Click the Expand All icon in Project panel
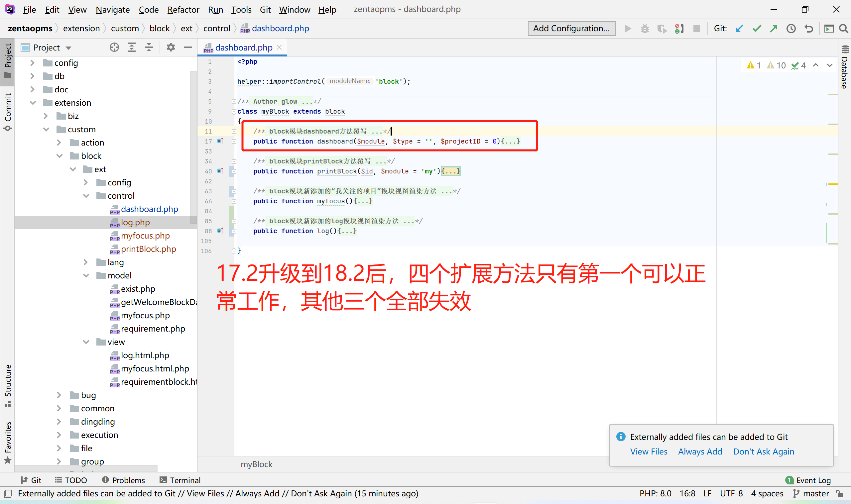Screen dimensions: 851x504 (131, 47)
